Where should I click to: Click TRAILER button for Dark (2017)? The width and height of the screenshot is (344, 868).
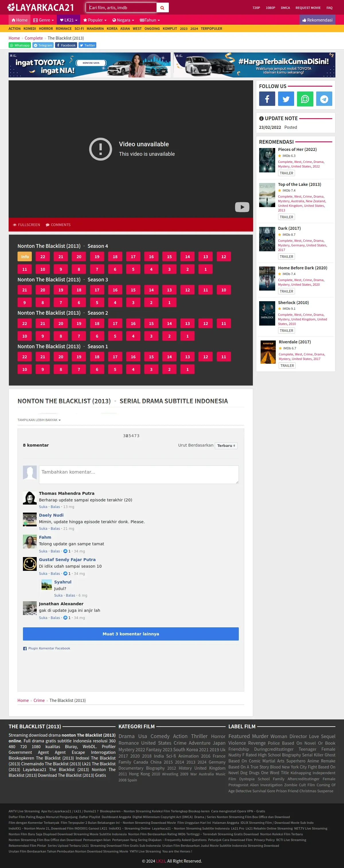click(286, 257)
